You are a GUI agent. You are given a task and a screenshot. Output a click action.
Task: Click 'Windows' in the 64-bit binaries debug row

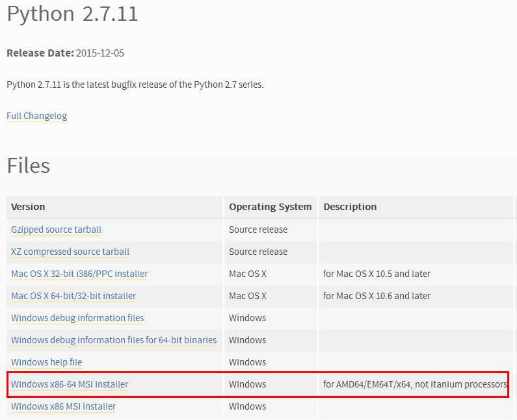click(x=248, y=340)
